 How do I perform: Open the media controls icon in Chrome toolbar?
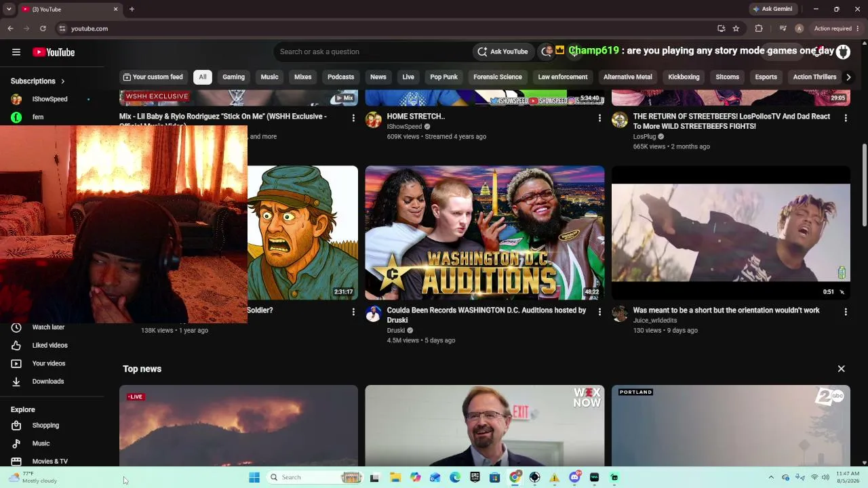[783, 28]
